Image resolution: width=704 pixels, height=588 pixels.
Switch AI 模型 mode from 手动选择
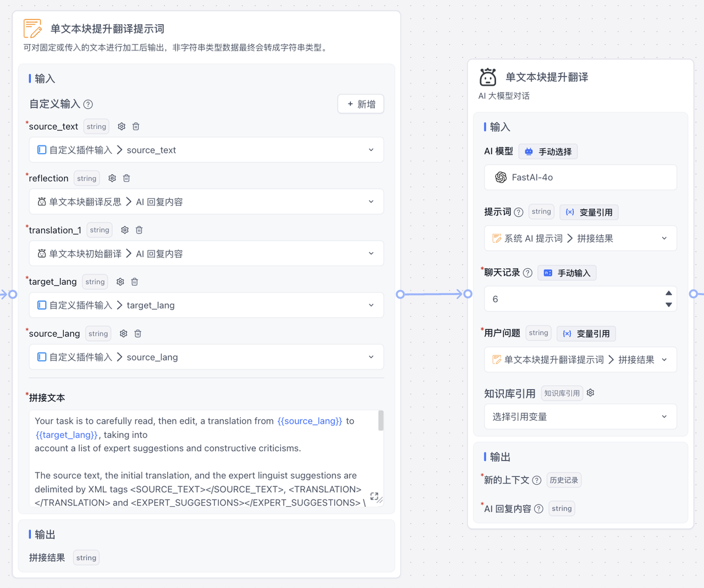(x=548, y=152)
